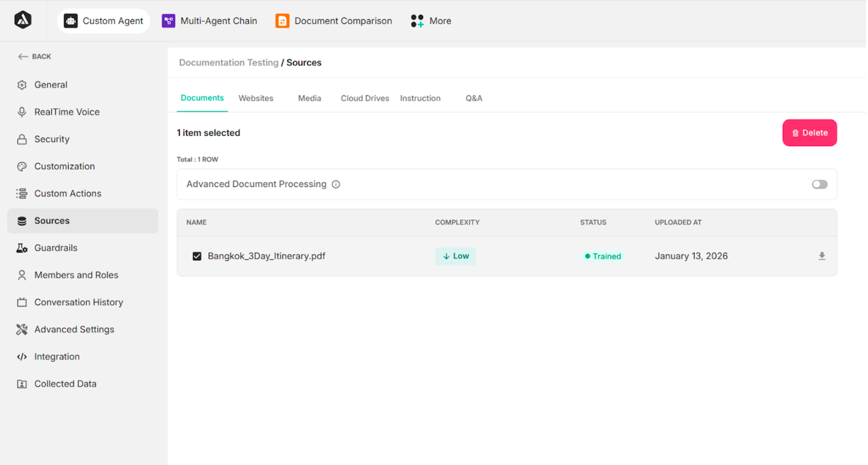Open Guardrails in sidebar

click(x=56, y=248)
